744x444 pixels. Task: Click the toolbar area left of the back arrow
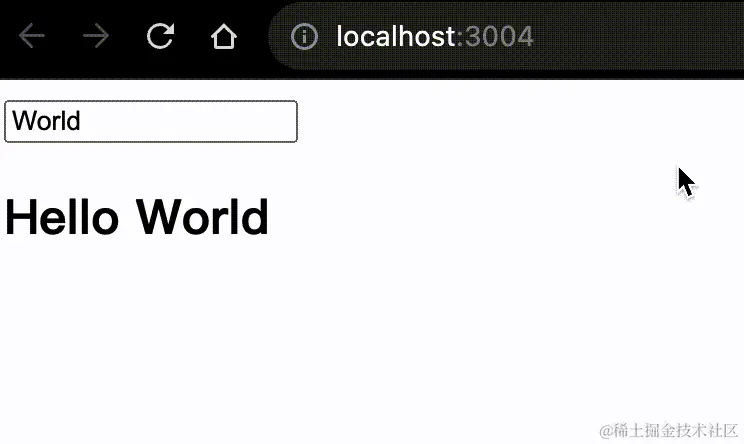[x=8, y=36]
